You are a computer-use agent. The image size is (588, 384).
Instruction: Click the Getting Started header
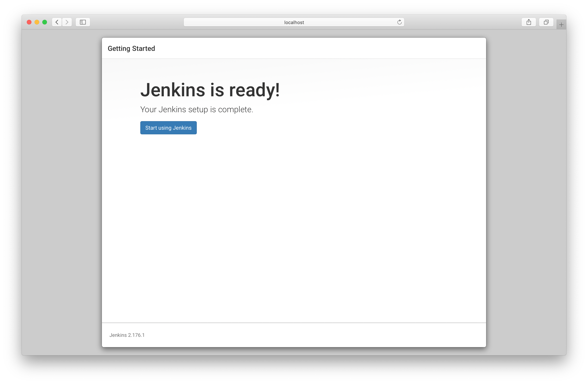pos(131,48)
